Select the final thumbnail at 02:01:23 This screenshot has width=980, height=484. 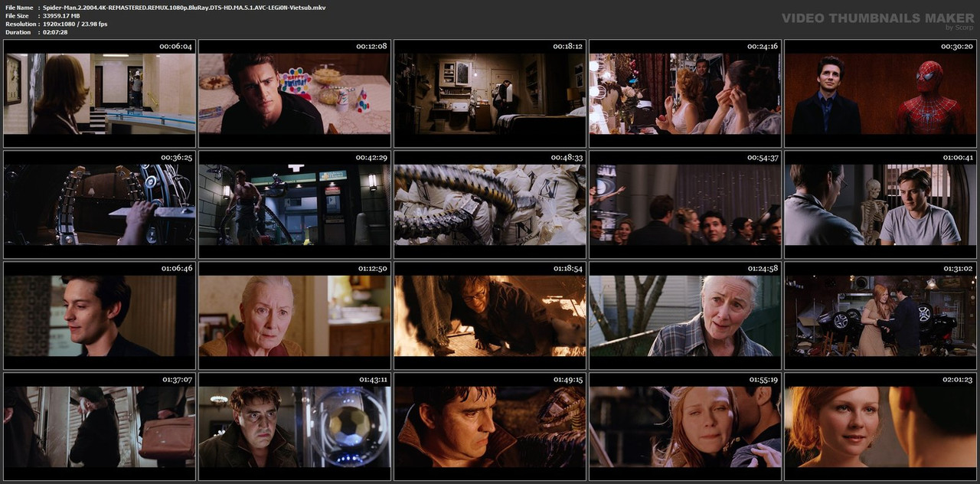(x=880, y=427)
